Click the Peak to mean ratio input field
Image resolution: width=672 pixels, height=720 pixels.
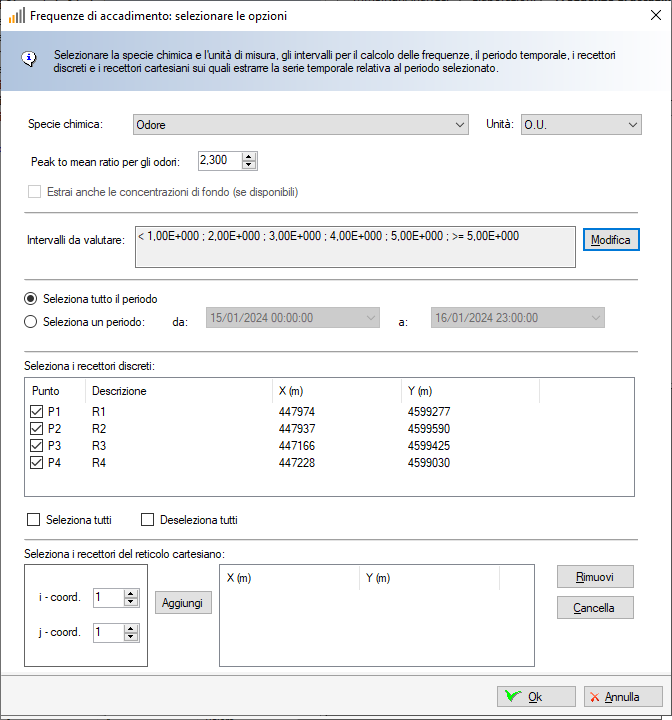point(219,160)
